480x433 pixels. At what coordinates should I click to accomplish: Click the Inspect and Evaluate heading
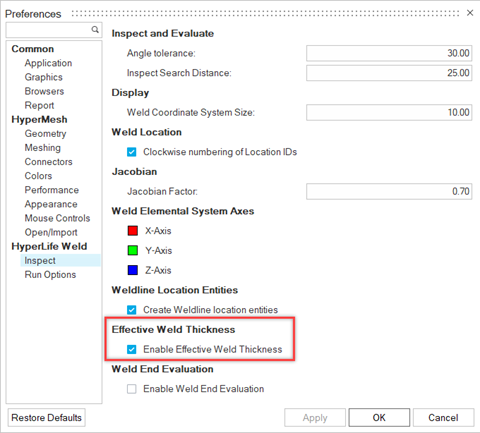point(163,33)
